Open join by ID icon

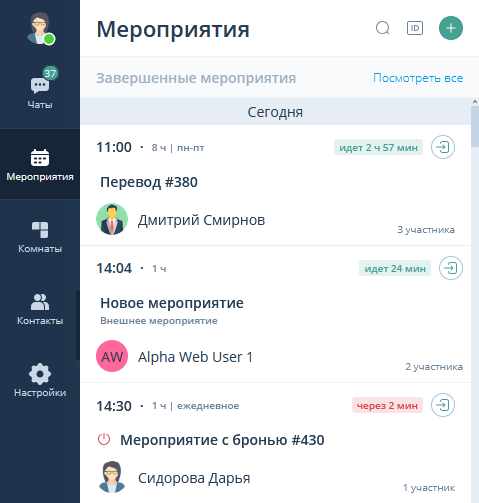click(415, 28)
